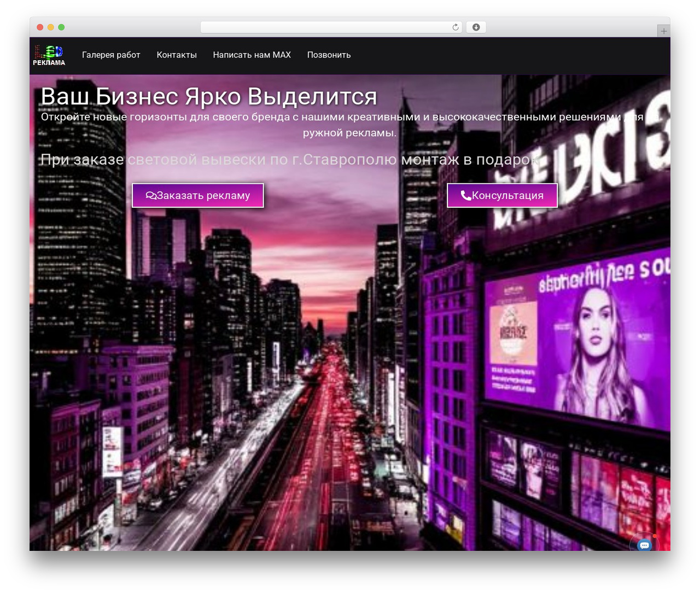Viewport: 700px width, 593px height.
Task: Choose Позвонить in the navigation bar
Action: point(329,55)
